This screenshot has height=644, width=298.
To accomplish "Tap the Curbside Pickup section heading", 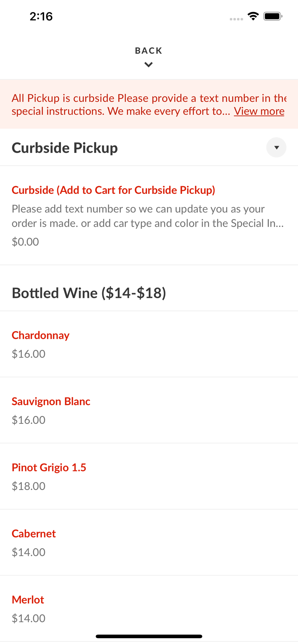I will coord(65,148).
